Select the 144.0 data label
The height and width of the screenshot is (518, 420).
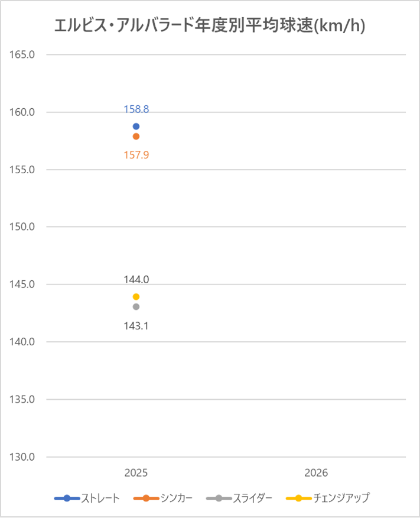(x=136, y=280)
